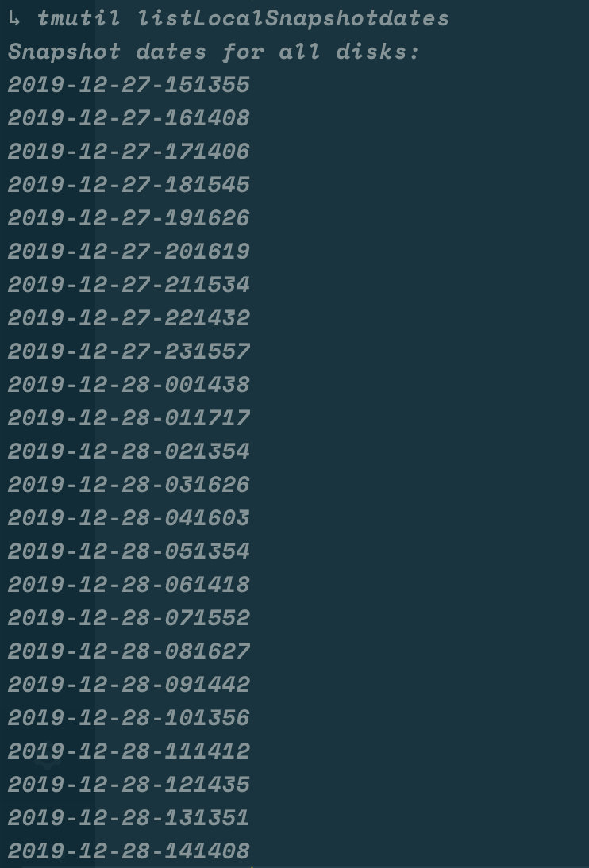Click snapshot entry 2019-12-28-131351
The width and height of the screenshot is (589, 868).
click(x=129, y=818)
